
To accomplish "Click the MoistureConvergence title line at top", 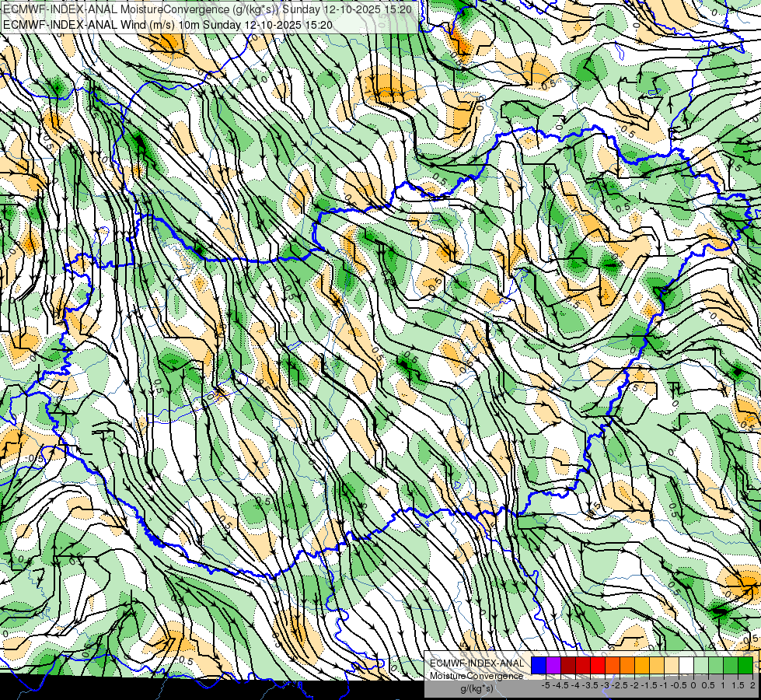I will [x=208, y=9].
